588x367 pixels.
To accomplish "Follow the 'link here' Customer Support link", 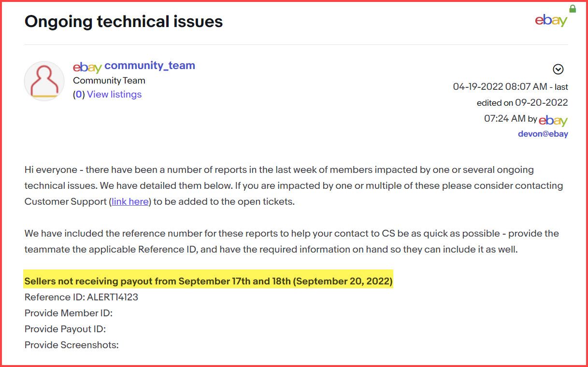I will (130, 202).
